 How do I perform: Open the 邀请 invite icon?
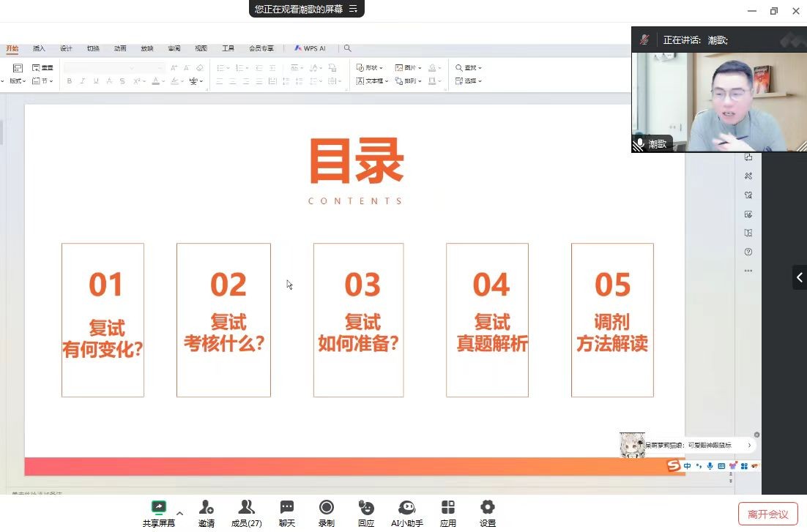[x=207, y=507]
